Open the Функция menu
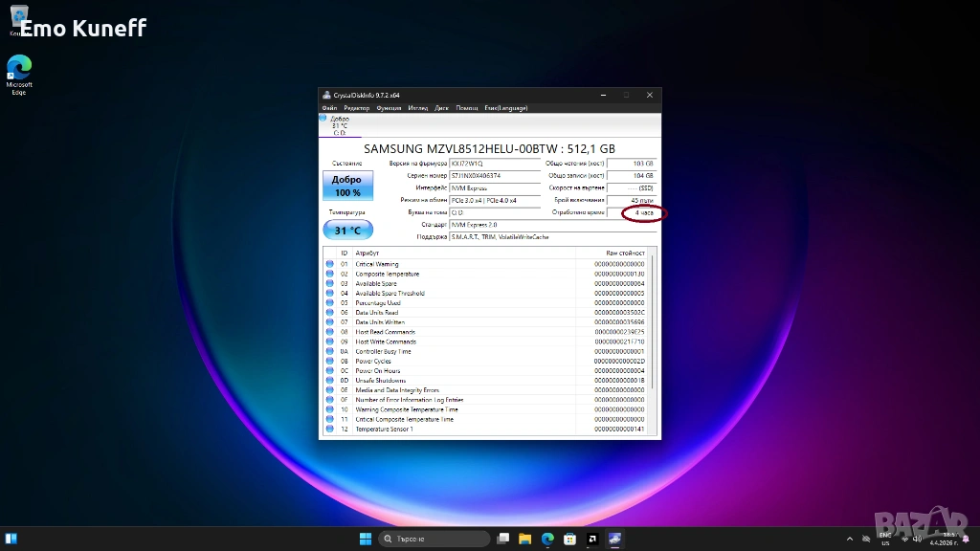The image size is (980, 551). [x=389, y=108]
